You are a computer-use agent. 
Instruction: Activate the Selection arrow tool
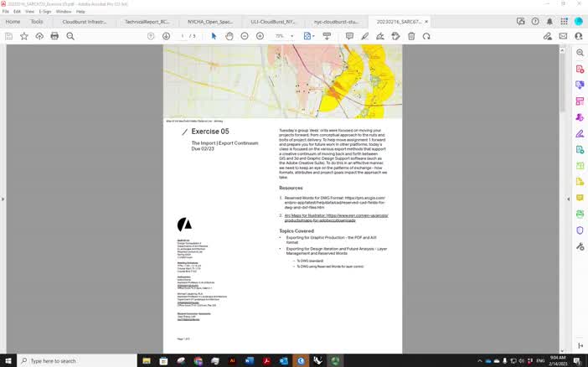click(x=214, y=36)
